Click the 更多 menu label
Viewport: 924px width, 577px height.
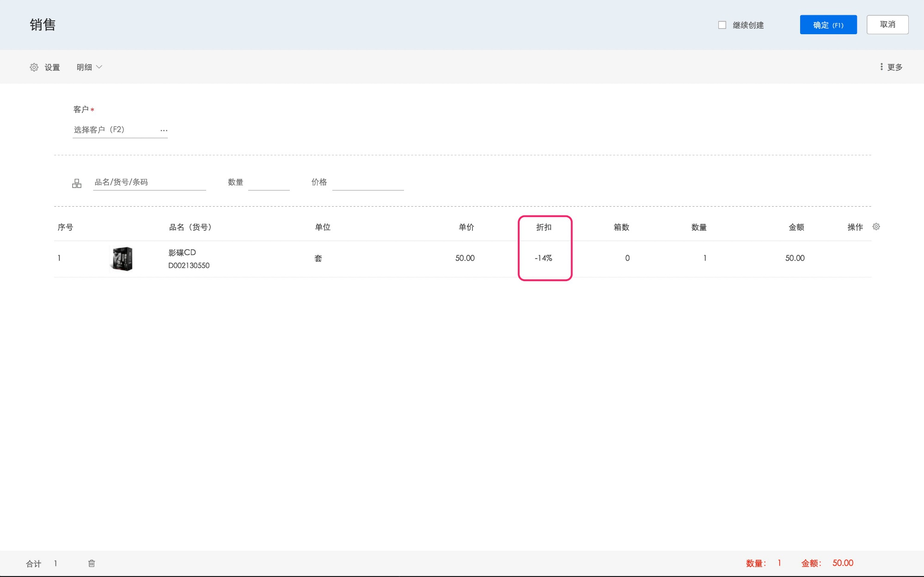click(x=894, y=68)
